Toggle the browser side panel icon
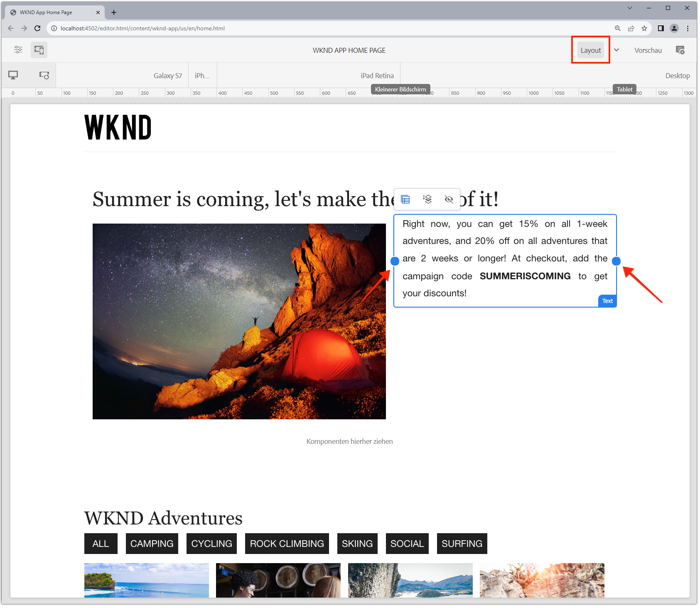 coord(661,28)
